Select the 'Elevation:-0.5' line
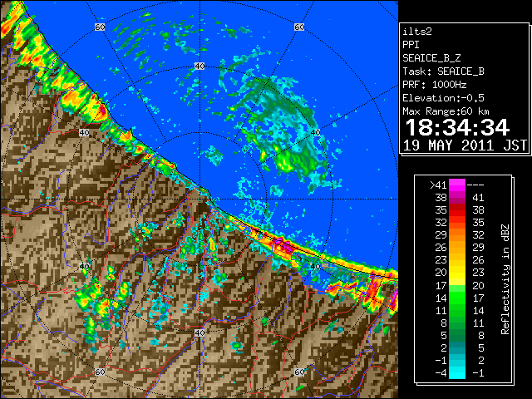532x399 pixels. (x=443, y=98)
